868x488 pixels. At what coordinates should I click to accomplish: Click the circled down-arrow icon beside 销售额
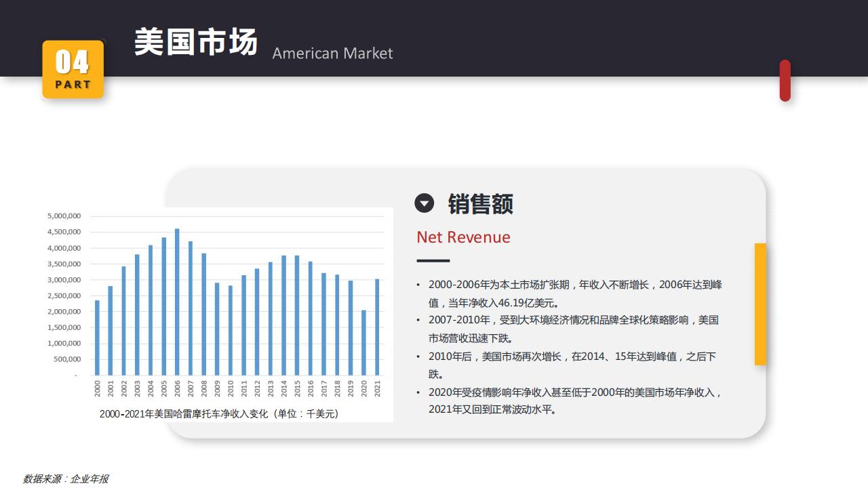click(424, 203)
